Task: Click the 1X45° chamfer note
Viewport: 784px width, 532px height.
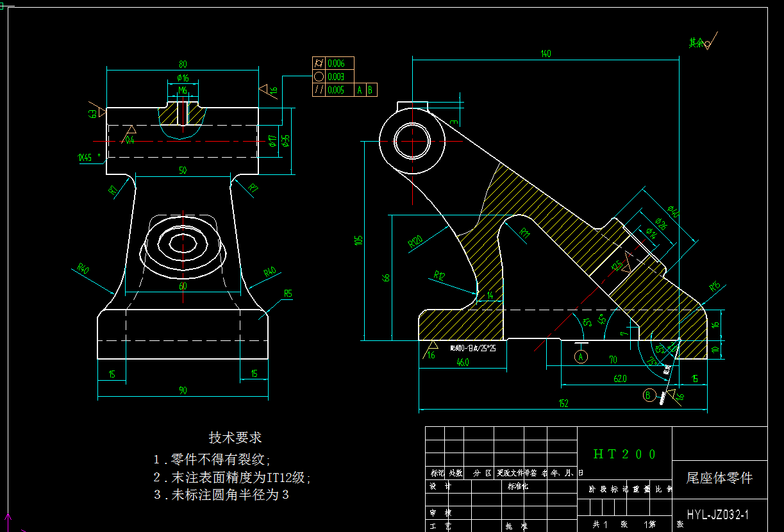Action: point(87,156)
